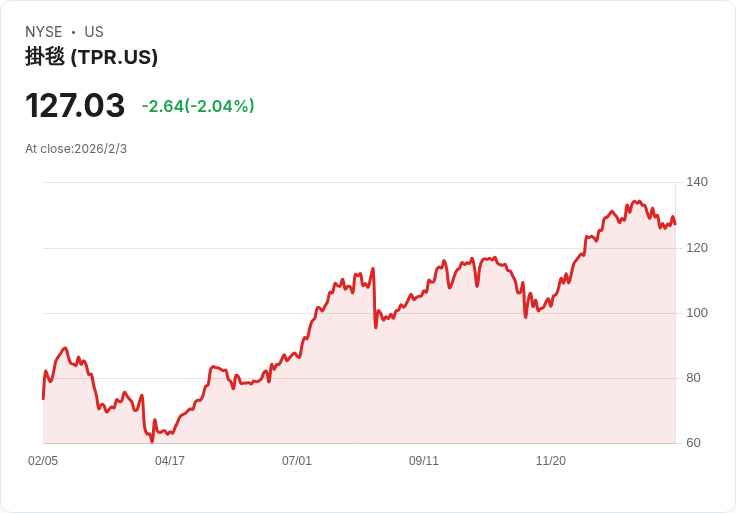Click the highest peak of the price line
The width and height of the screenshot is (736, 513).
(x=635, y=201)
